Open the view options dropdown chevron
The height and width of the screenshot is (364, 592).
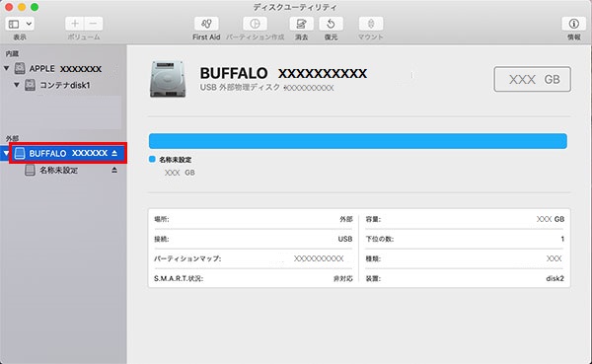click(29, 24)
